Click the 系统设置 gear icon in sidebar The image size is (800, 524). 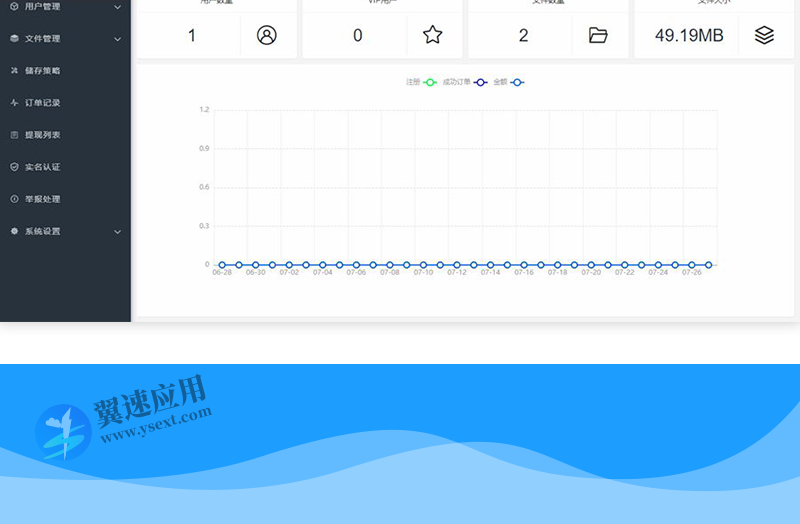click(14, 231)
